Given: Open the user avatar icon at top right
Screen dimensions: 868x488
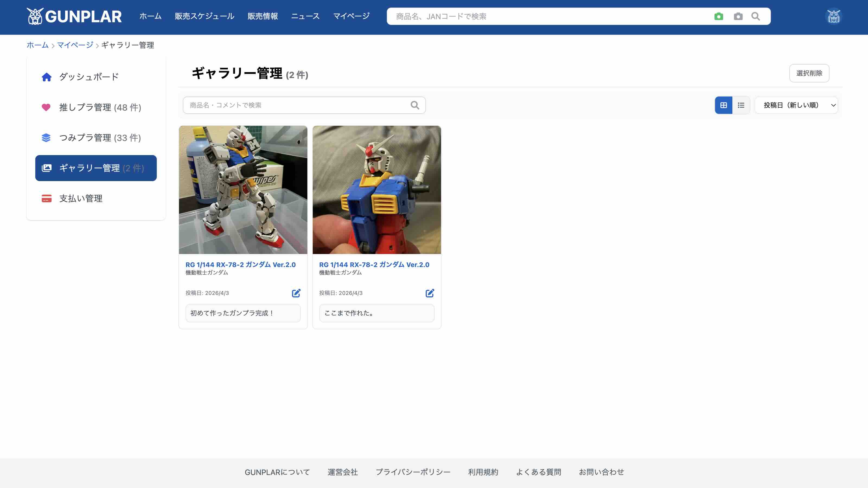Looking at the screenshot, I should (834, 16).
